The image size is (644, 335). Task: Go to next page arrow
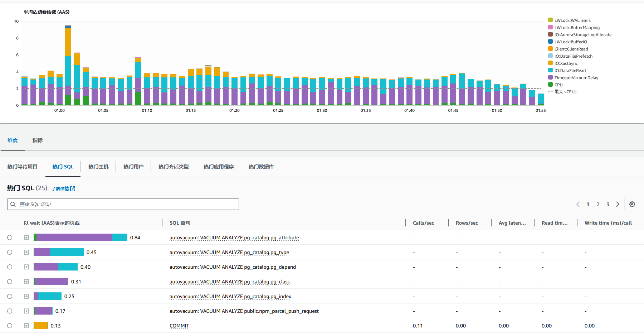(618, 204)
